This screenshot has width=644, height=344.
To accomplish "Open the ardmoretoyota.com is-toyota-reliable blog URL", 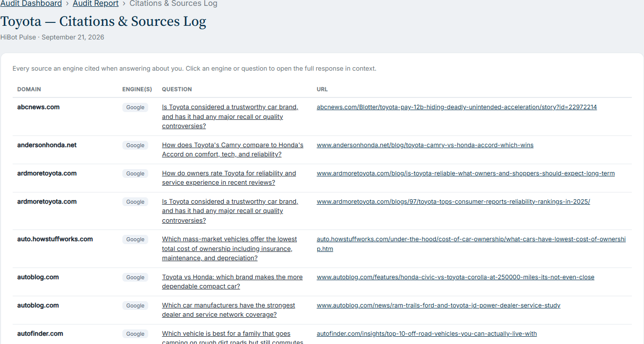I will point(466,173).
